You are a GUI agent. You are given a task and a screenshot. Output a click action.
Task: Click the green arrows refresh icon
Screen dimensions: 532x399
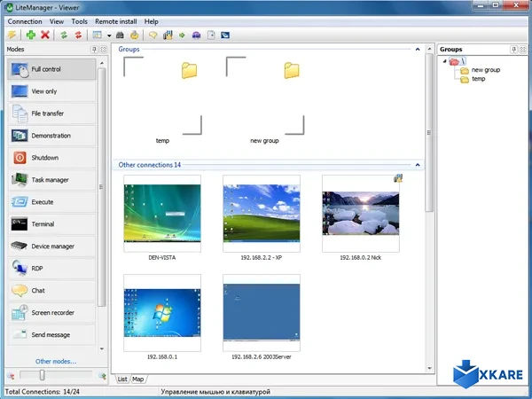(x=64, y=35)
